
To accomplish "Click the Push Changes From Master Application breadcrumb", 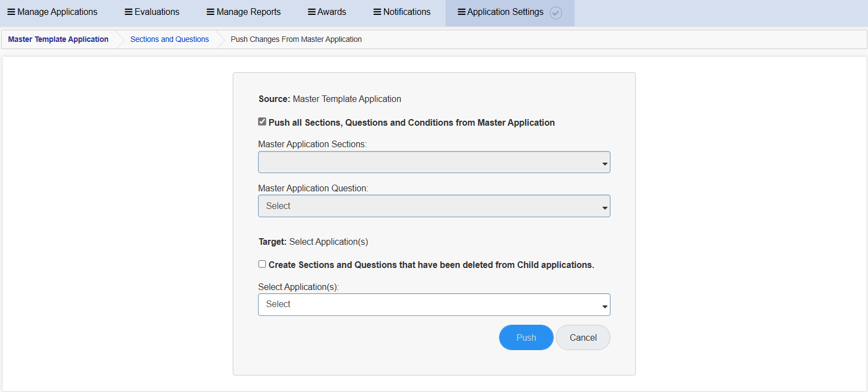I will tap(296, 39).
